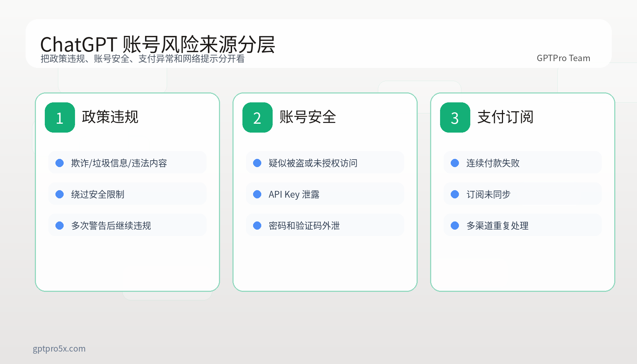Open the gptpro5x.com footer link
Screen dimensions: 637x364
tap(59, 349)
